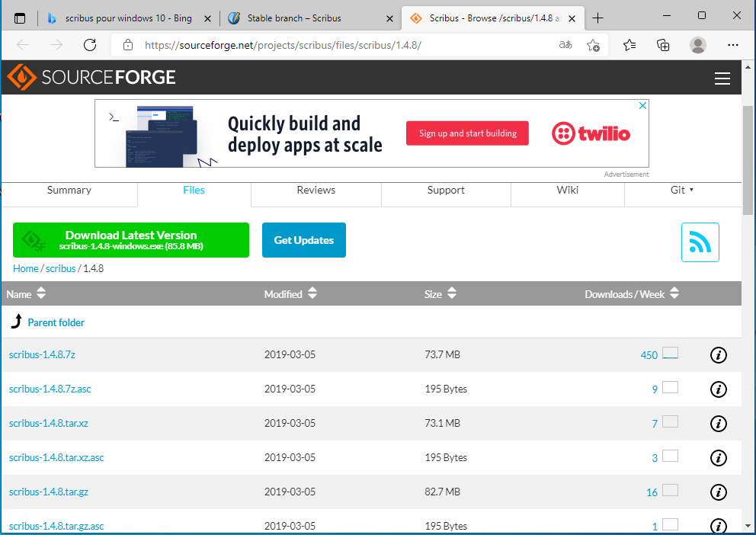This screenshot has width=756, height=535.
Task: Click the Get Updates button
Action: (304, 240)
